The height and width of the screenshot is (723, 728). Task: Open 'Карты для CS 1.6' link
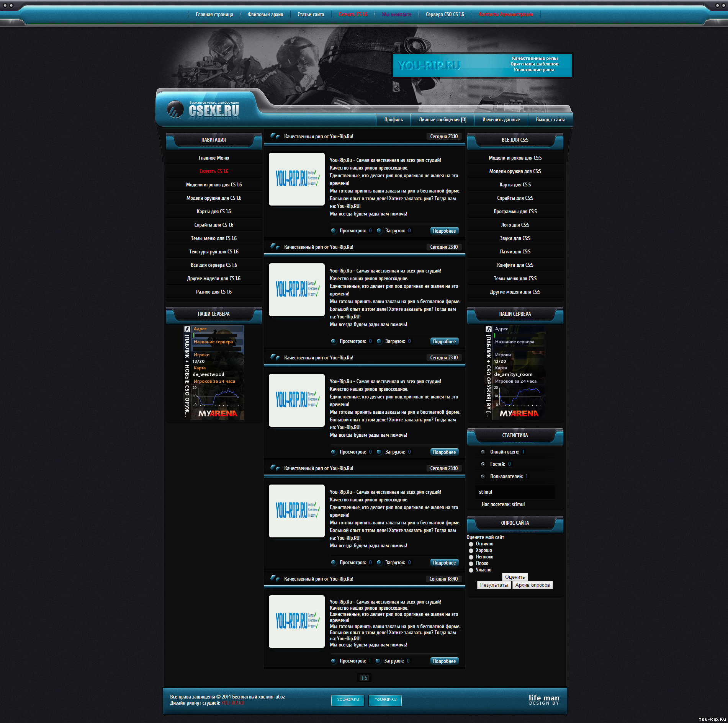214,212
